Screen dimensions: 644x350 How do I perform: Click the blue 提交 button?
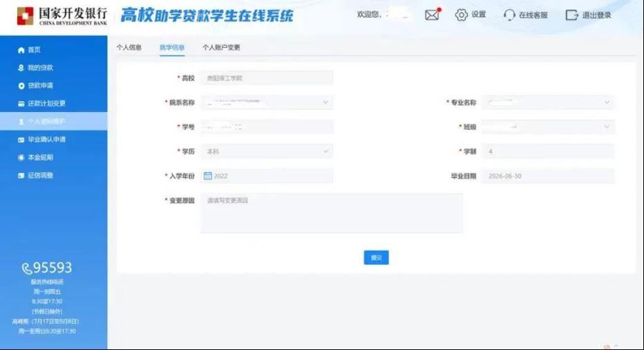(x=376, y=257)
